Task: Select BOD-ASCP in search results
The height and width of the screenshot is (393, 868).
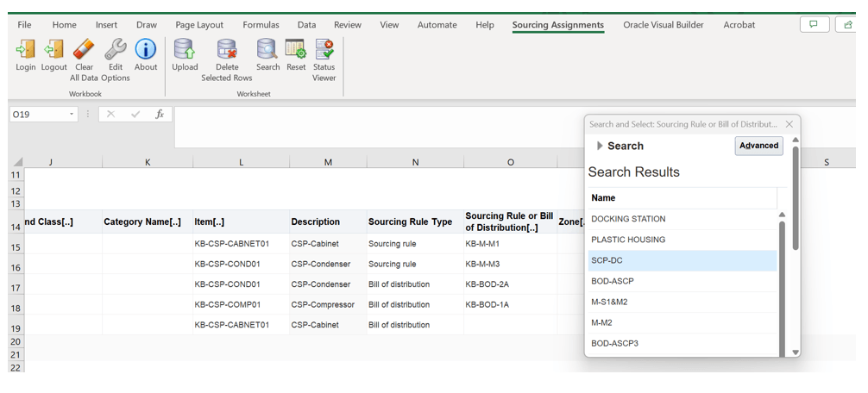Action: pos(682,281)
